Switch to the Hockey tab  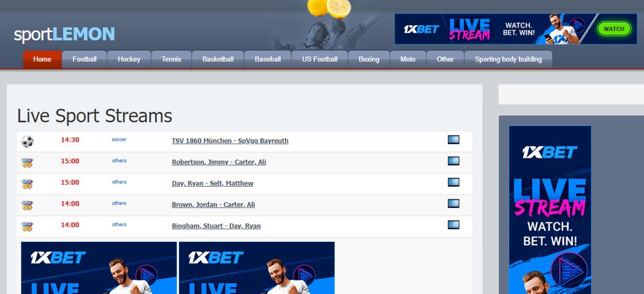pos(129,60)
